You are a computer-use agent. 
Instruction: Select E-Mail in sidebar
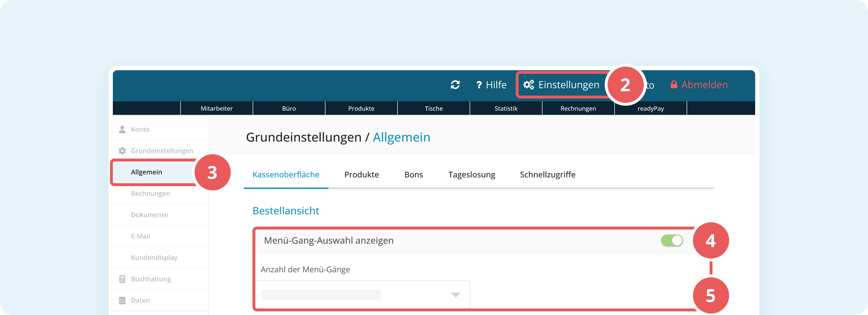pos(160,236)
